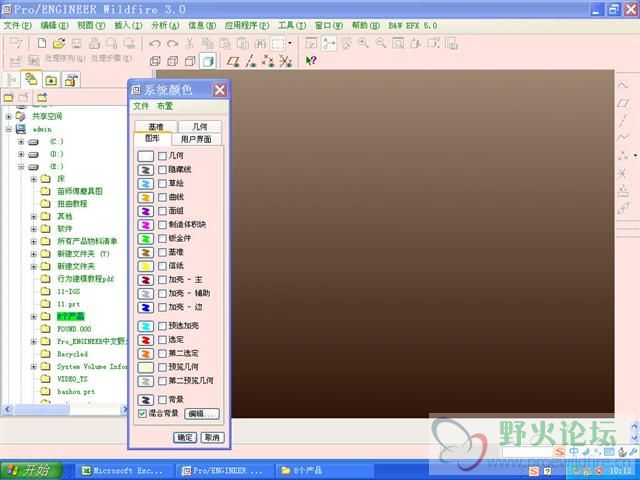The height and width of the screenshot is (480, 640).
Task: Open the 信纸 yellow color swatch
Action: pos(146,266)
